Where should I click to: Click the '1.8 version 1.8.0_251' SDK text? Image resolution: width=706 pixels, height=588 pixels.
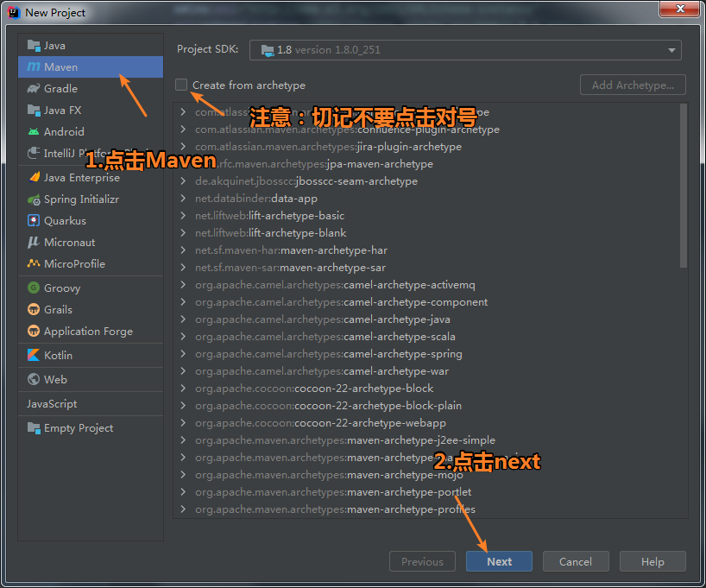329,50
